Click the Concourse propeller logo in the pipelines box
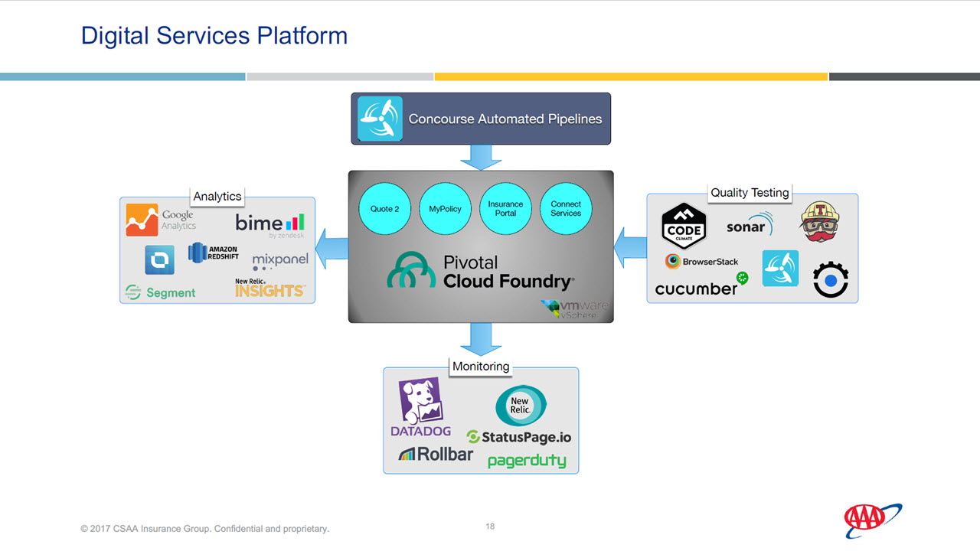The width and height of the screenshot is (980, 551). point(380,119)
